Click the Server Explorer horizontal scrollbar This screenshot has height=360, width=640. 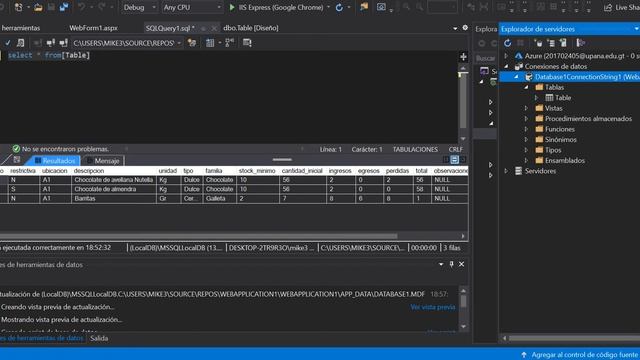tap(574, 338)
